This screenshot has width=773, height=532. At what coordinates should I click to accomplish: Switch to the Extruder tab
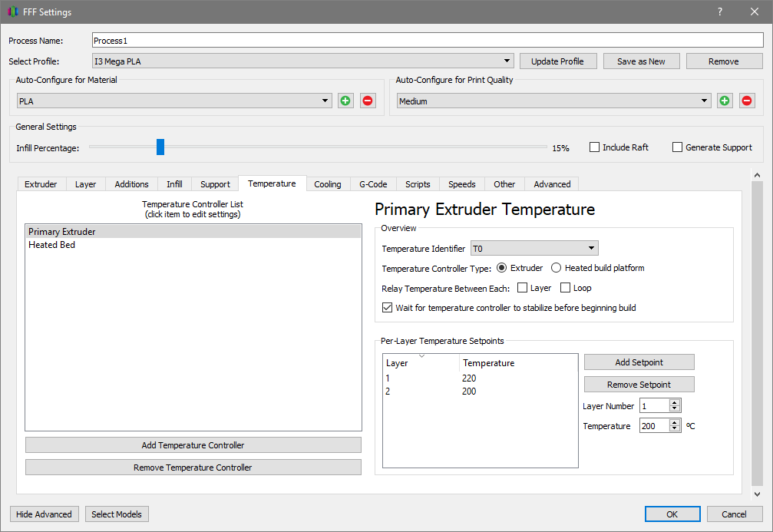click(x=41, y=184)
